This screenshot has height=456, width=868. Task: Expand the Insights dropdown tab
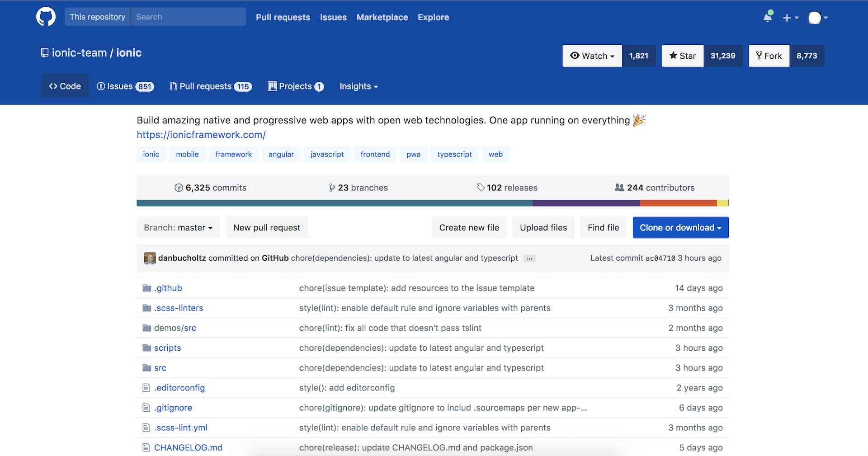(x=359, y=86)
